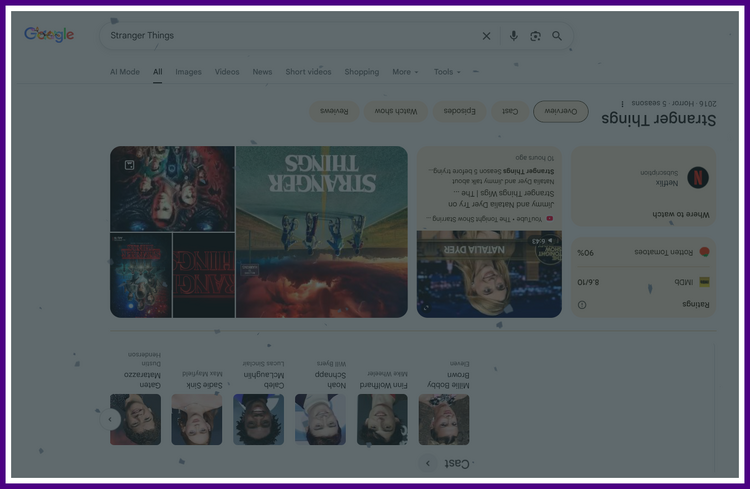This screenshot has width=750, height=489.
Task: Go to the News tab
Action: (x=262, y=72)
